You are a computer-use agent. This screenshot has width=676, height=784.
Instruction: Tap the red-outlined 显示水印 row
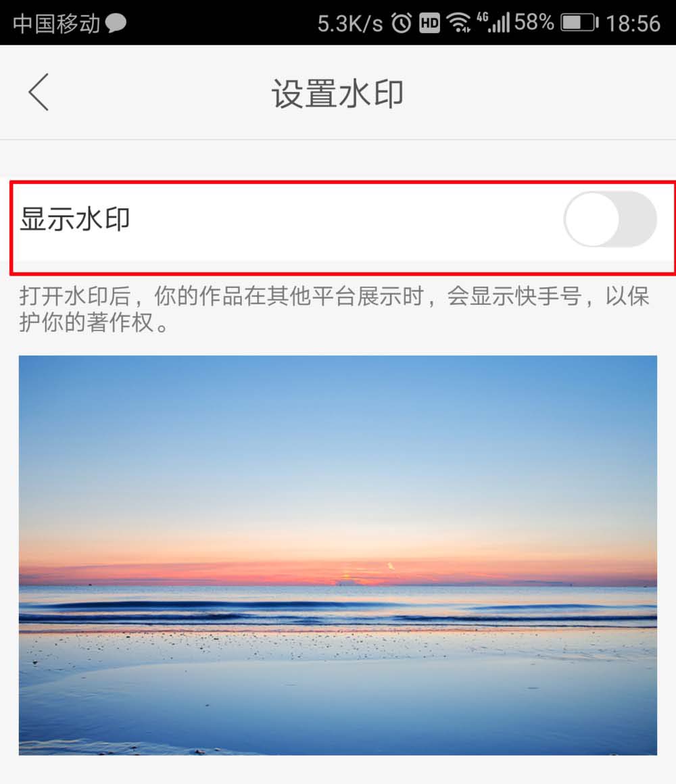click(343, 228)
